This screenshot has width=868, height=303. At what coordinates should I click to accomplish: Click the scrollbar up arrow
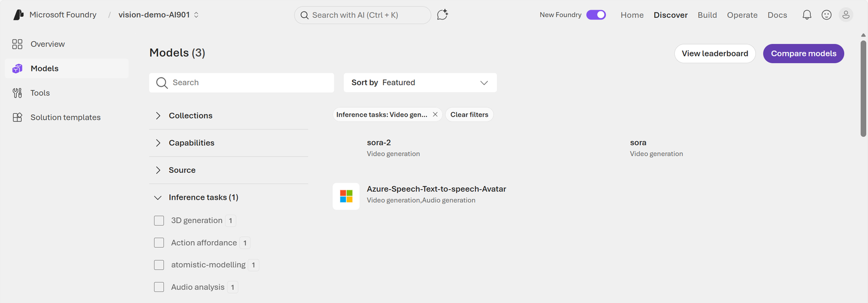[x=863, y=35]
